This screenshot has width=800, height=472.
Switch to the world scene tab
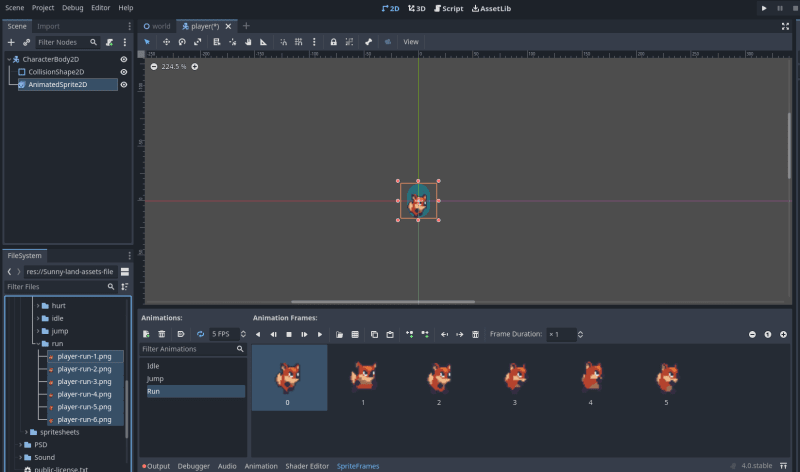(x=157, y=26)
